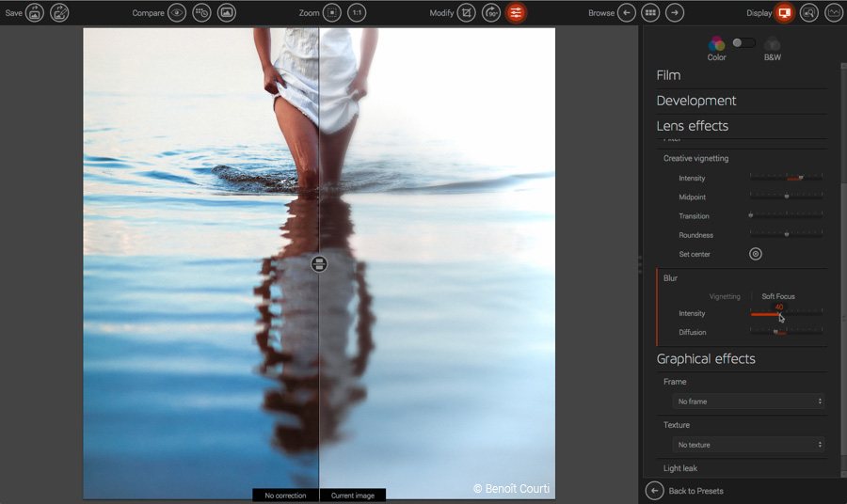
Task: Click the Browse label in toolbar
Action: pyautogui.click(x=601, y=13)
